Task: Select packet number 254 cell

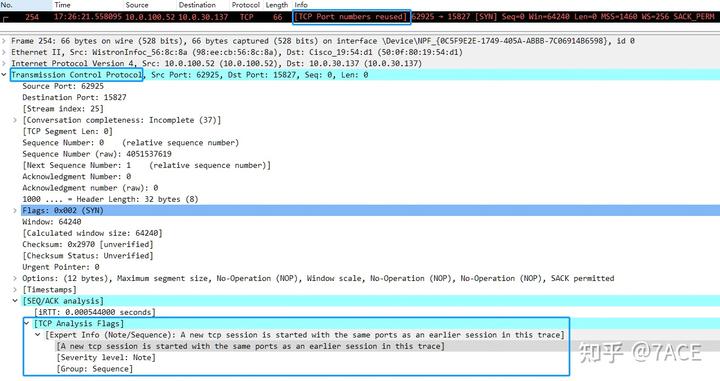Action: click(x=32, y=17)
